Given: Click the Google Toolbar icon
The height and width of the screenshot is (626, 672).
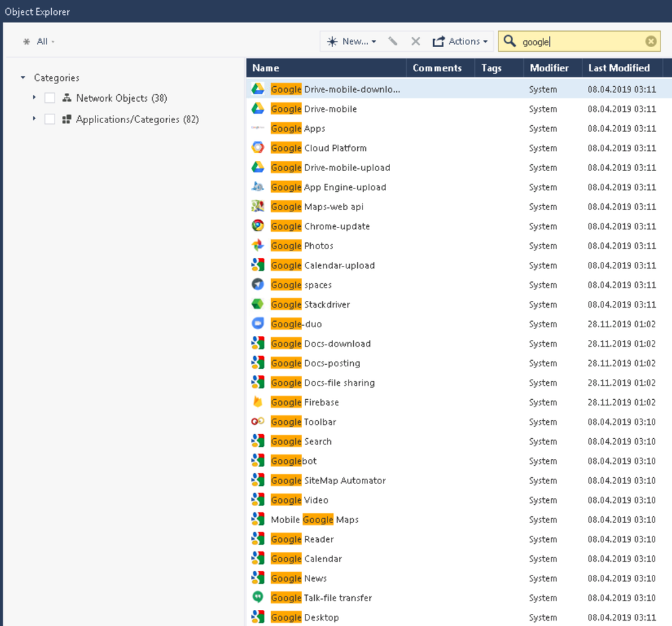Looking at the screenshot, I should coord(258,421).
